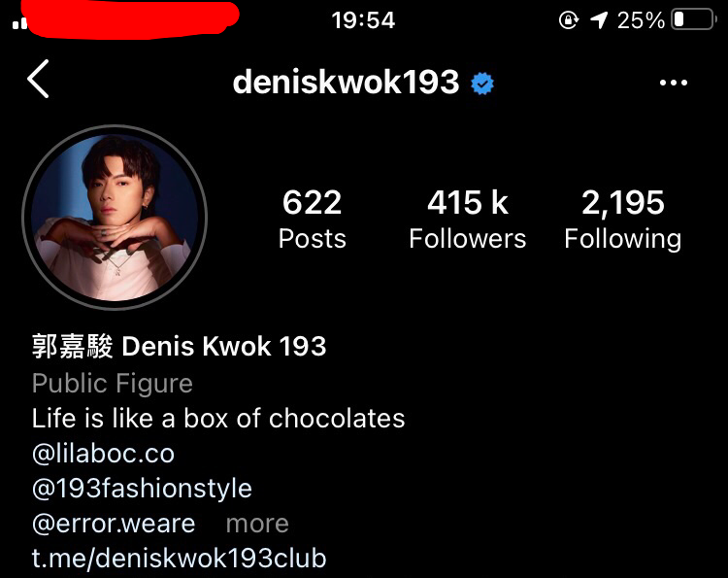Screen dimensions: 728x578
Task: Tap the Public Figure category label
Action: click(x=113, y=384)
